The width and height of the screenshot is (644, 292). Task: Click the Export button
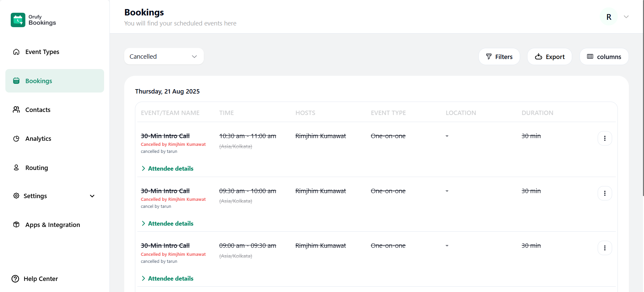point(549,57)
